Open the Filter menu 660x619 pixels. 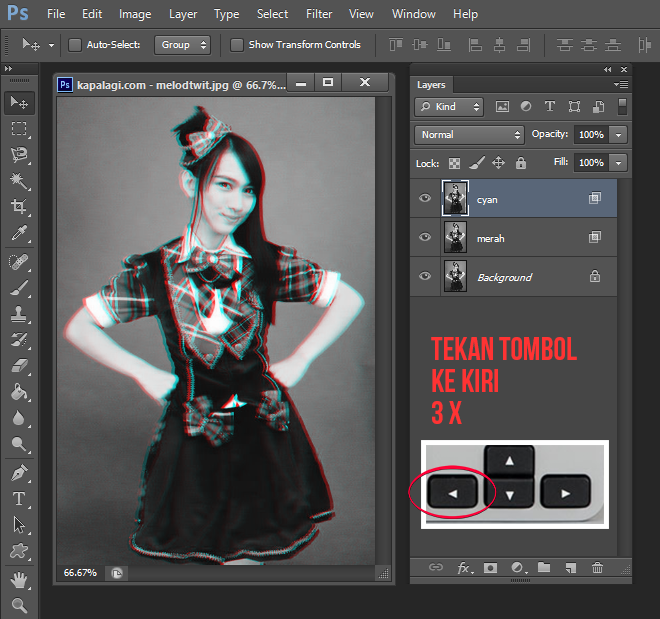(319, 14)
